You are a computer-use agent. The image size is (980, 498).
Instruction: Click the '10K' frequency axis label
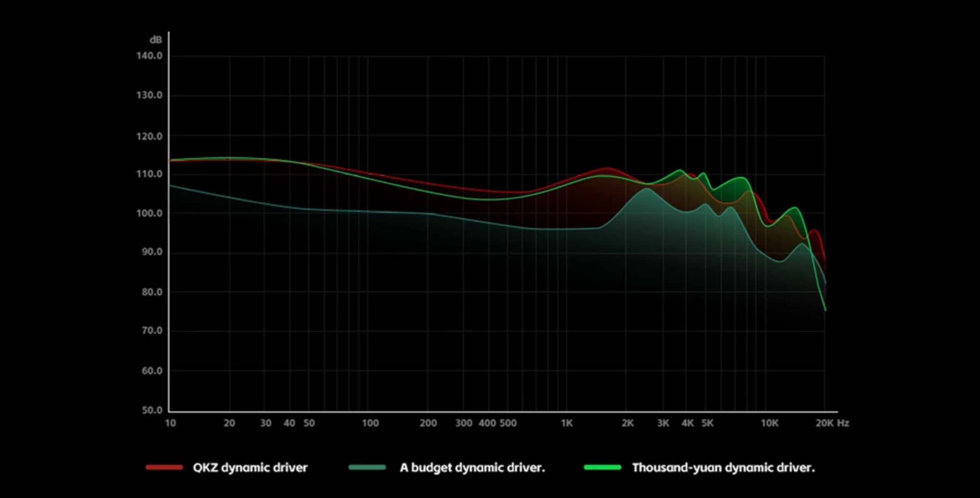[769, 423]
